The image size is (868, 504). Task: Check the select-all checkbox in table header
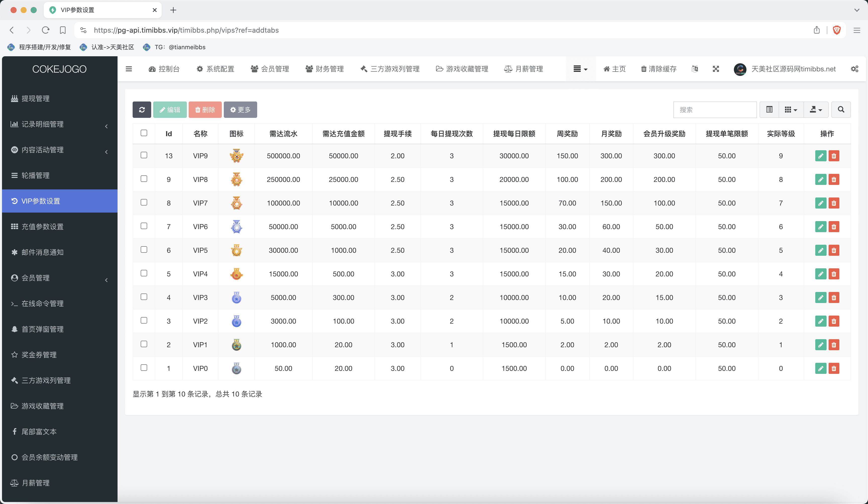tap(144, 133)
